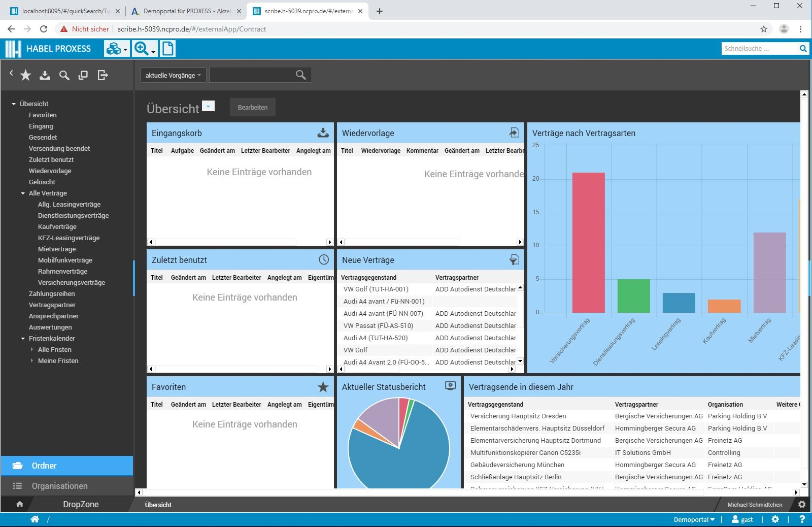Open the modules cube icon dropdown
Screen dimensions: 812x527
[x=117, y=49]
